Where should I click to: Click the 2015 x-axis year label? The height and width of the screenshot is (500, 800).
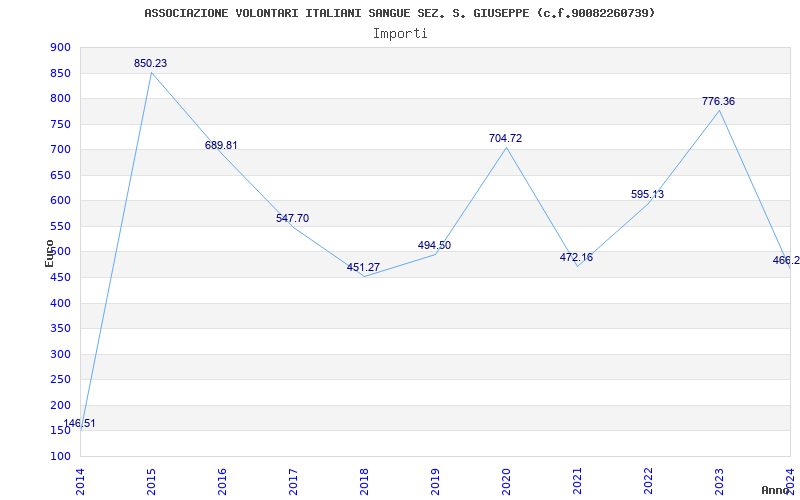click(151, 481)
